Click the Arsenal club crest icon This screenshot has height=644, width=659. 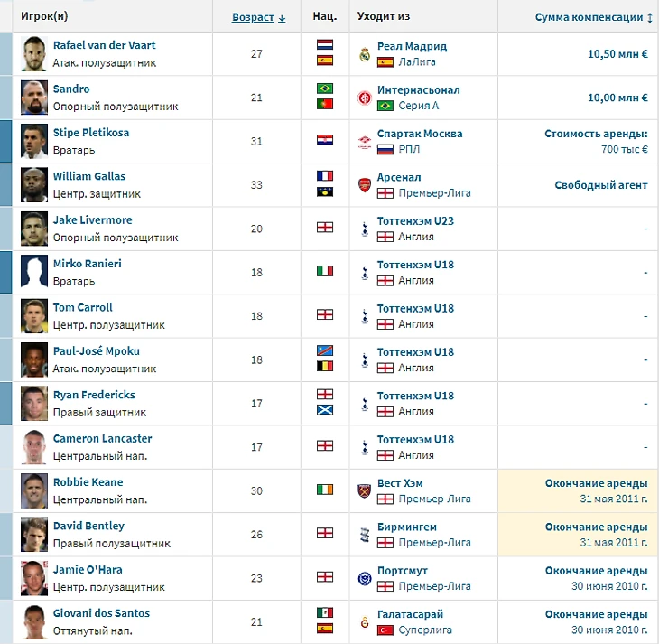tap(365, 185)
